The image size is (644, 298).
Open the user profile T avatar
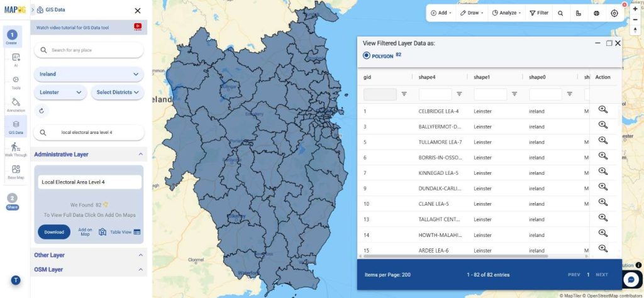click(16, 280)
